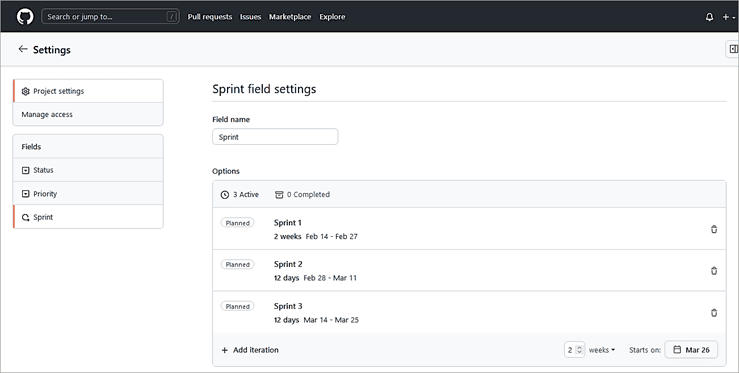Click the Priority field icon
Image resolution: width=739 pixels, height=373 pixels.
coord(25,194)
